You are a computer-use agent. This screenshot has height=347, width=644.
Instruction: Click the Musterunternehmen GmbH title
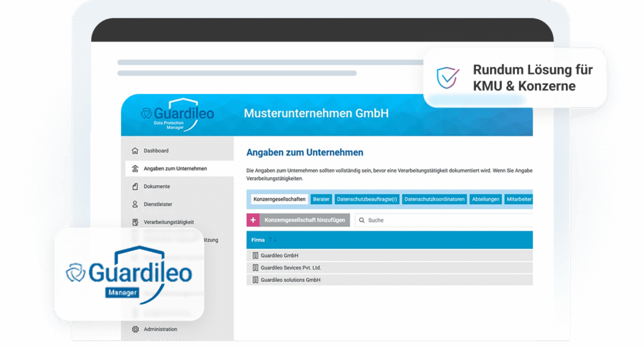(316, 113)
